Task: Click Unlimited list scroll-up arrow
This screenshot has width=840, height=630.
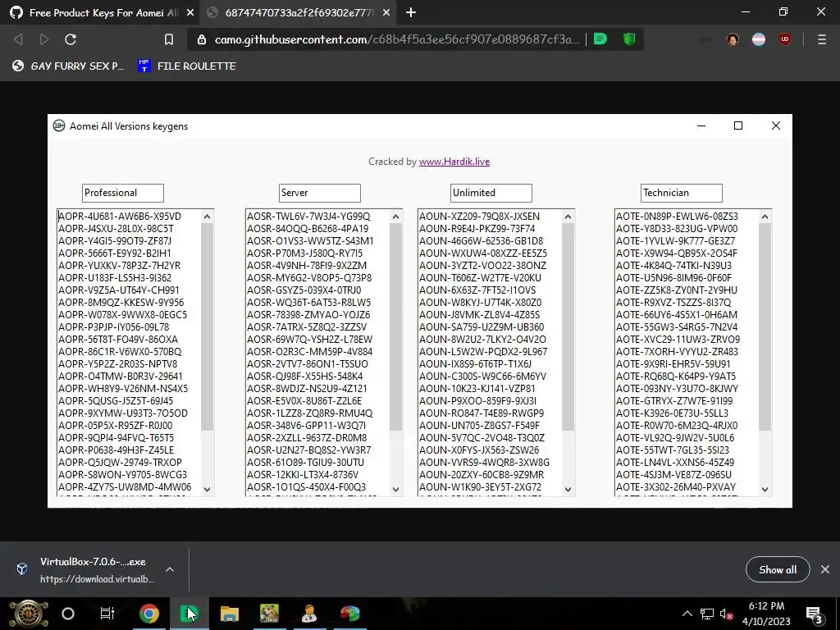Action: 568,217
